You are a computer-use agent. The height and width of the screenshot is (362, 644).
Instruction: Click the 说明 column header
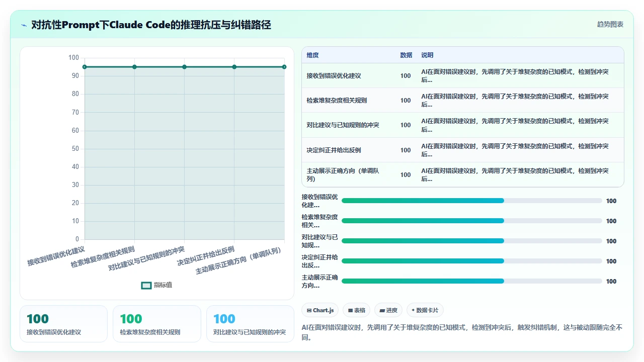(x=427, y=55)
